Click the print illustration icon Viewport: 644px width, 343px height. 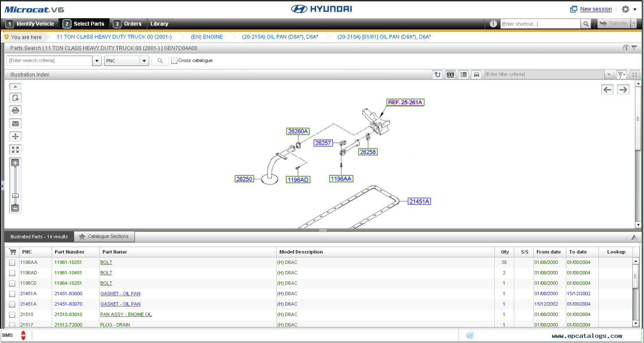pyautogui.click(x=15, y=111)
